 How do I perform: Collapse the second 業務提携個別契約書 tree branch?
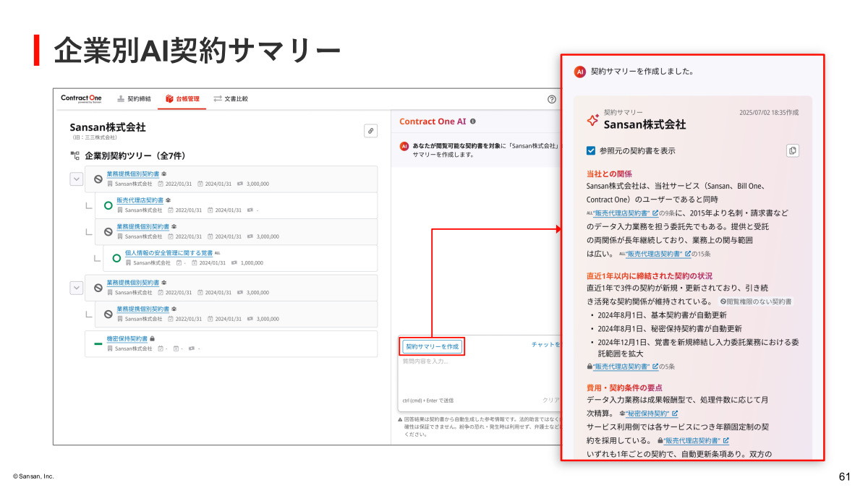pos(76,288)
